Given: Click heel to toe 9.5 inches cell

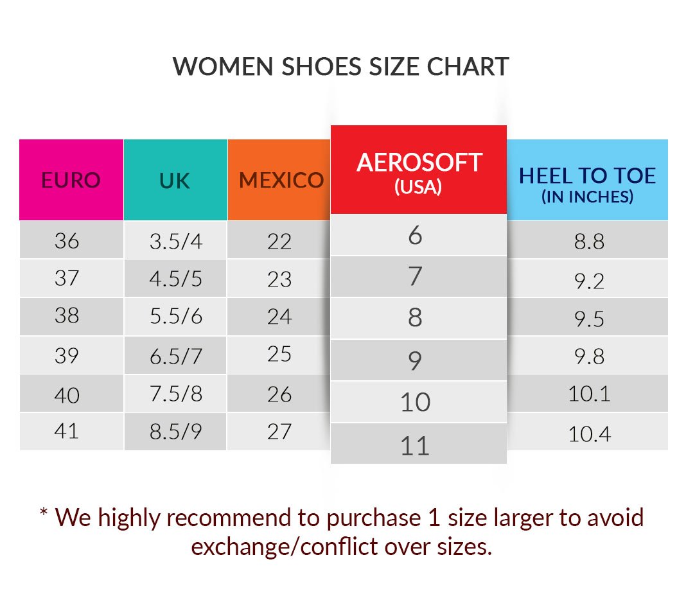Looking at the screenshot, I should (x=588, y=318).
